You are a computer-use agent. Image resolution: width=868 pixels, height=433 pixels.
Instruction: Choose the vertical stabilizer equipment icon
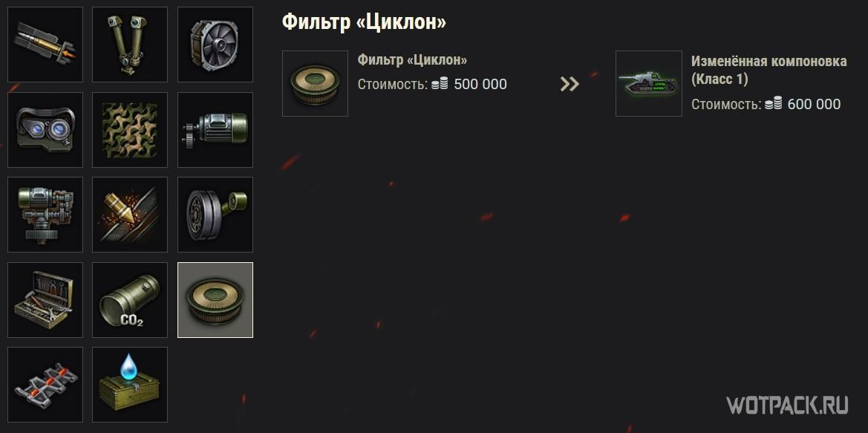coord(45,215)
